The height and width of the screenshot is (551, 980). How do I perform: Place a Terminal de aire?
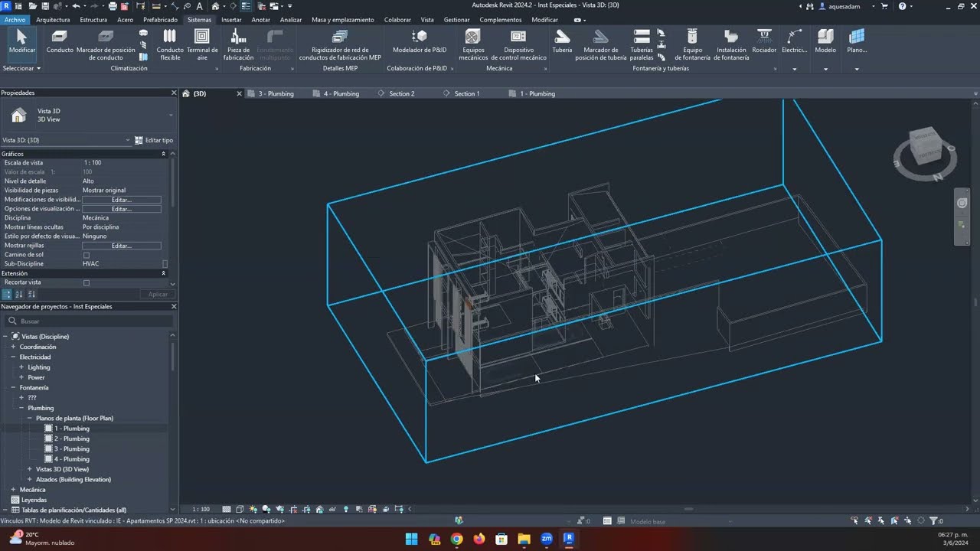(202, 44)
